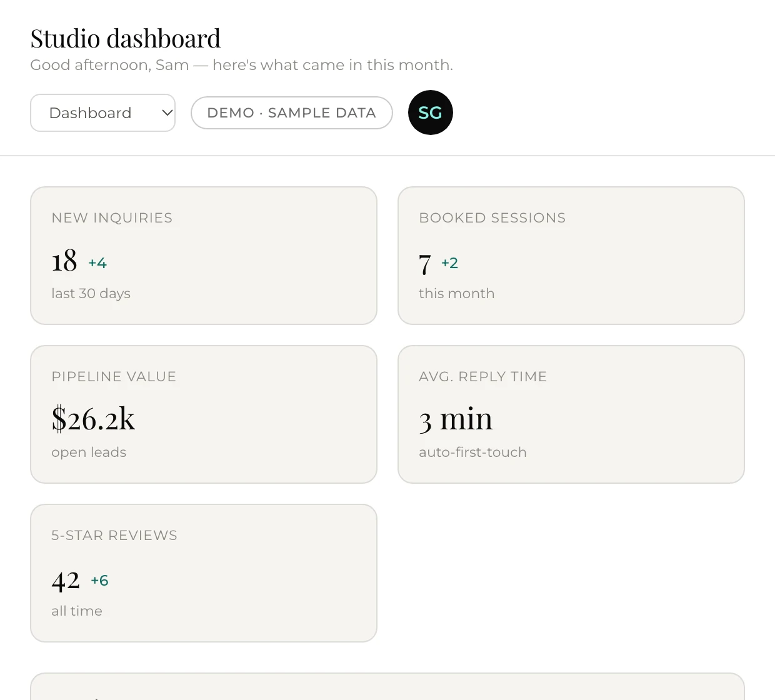Open the Dashboard dropdown selector
775x700 pixels.
click(102, 113)
